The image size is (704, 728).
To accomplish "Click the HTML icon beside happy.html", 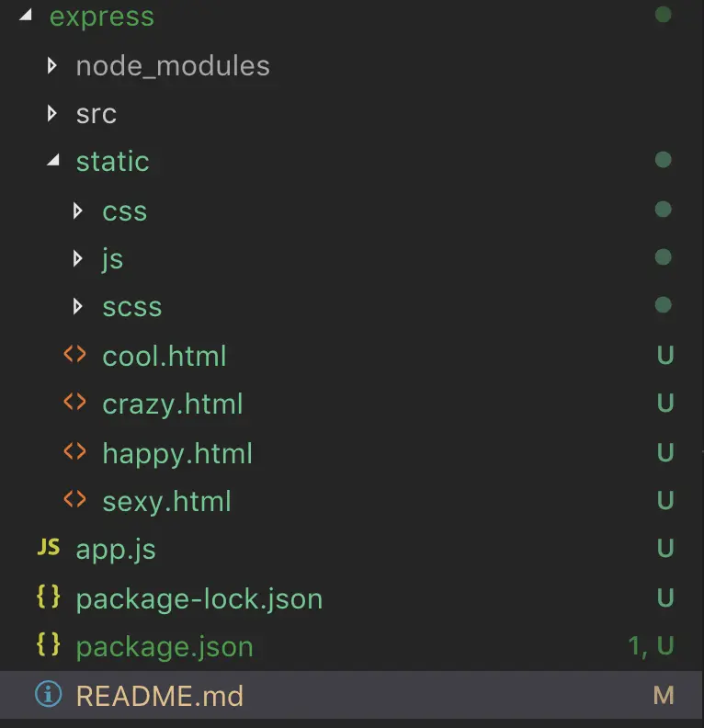I will click(74, 452).
